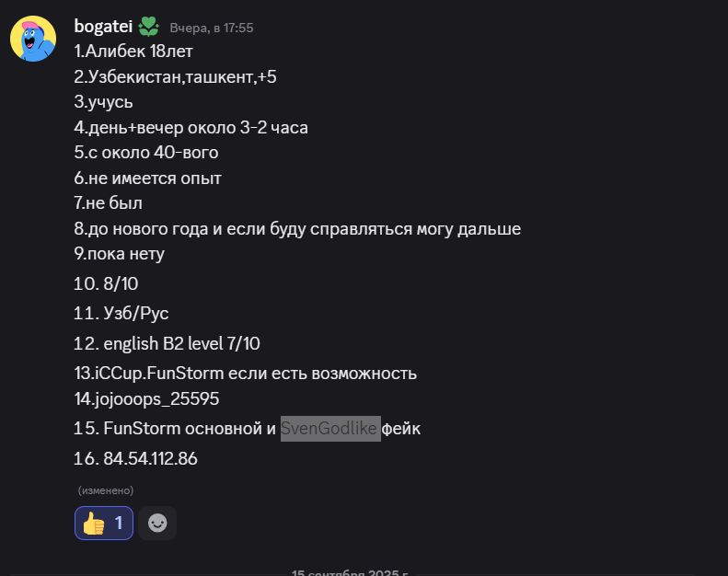Click the text 13.iCCup.FunStorm если есть возможность
The image size is (728, 576).
(x=245, y=374)
